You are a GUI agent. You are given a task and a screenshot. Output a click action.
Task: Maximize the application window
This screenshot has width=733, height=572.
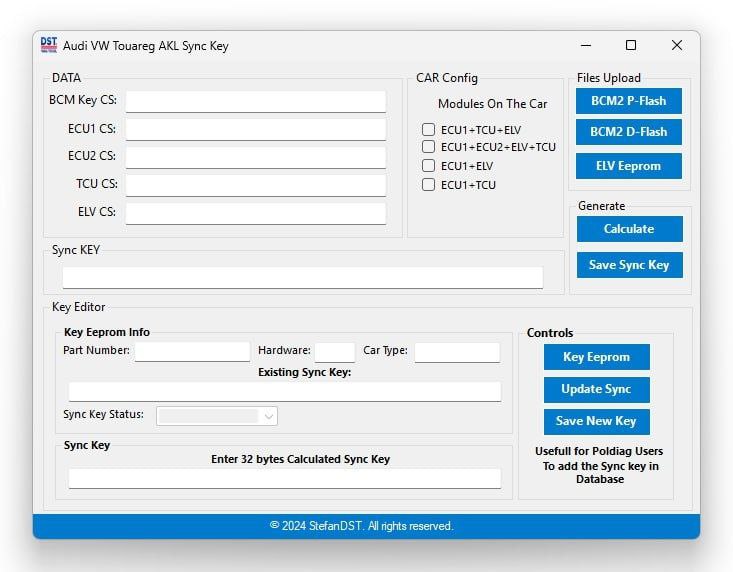pos(631,45)
